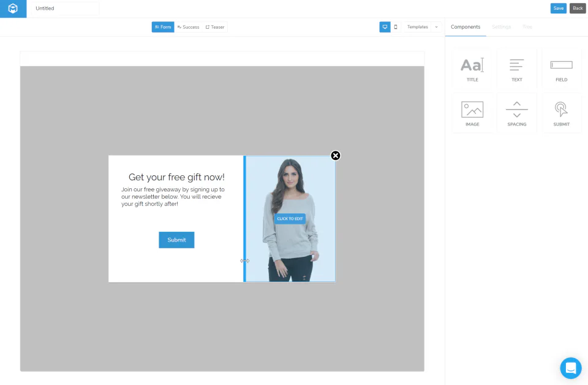This screenshot has height=385, width=588.
Task: Add a Title component
Action: tap(472, 69)
